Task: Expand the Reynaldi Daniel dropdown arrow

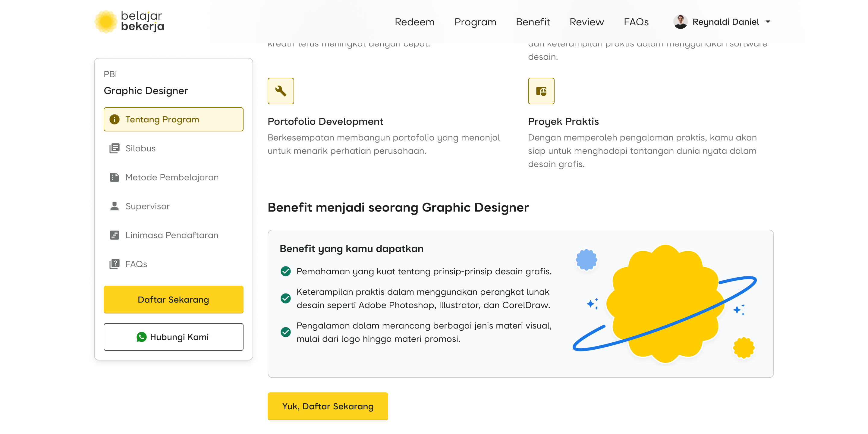Action: [x=768, y=22]
